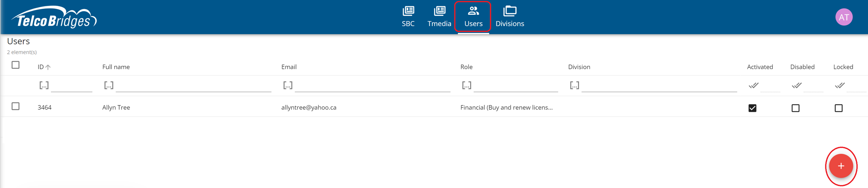Open the Tmedia section icon
Image resolution: width=868 pixels, height=188 pixels.
pyautogui.click(x=439, y=11)
